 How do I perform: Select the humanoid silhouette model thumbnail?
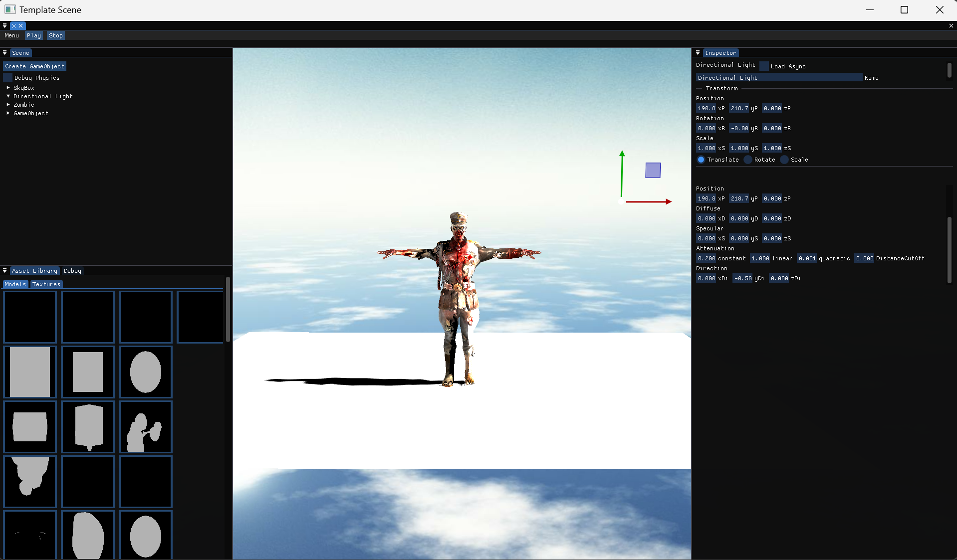pos(145,427)
